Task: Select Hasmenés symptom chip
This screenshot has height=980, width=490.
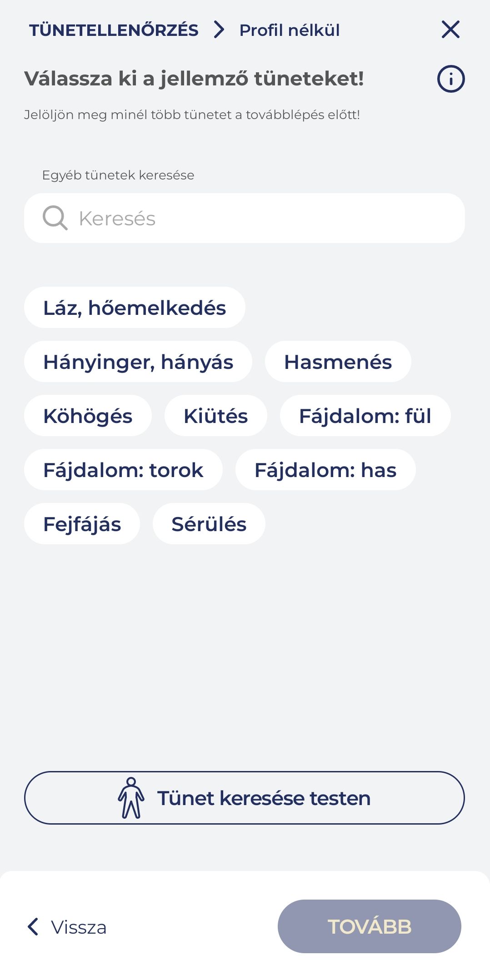Action: click(338, 362)
